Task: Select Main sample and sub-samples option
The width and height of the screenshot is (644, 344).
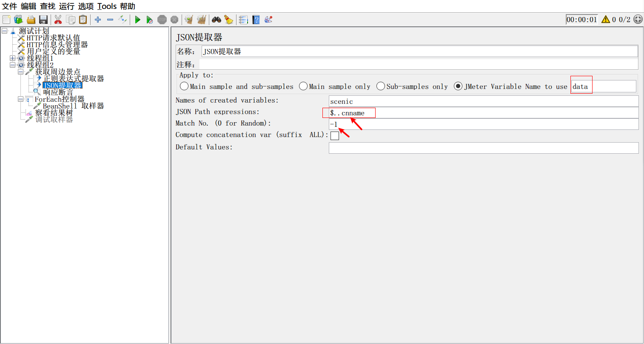Action: (184, 86)
